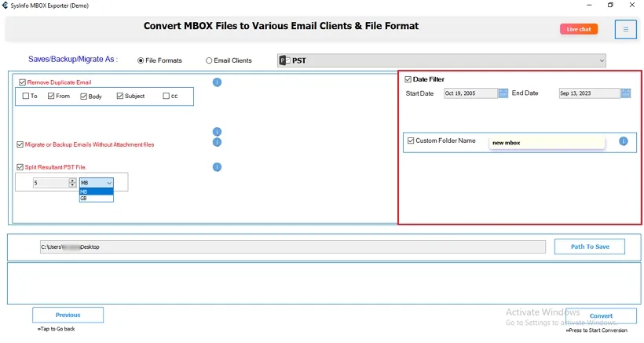The image size is (644, 343).
Task: Click info icon beside Split Resultant PST File
Action: pyautogui.click(x=217, y=167)
